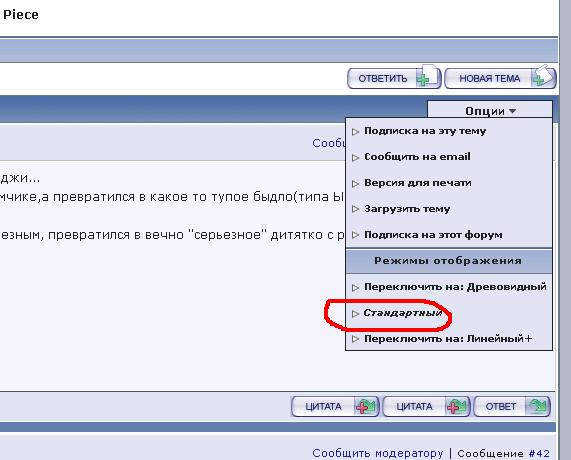Switch view to Линейный+ mode
The image size is (571, 460).
(x=448, y=339)
